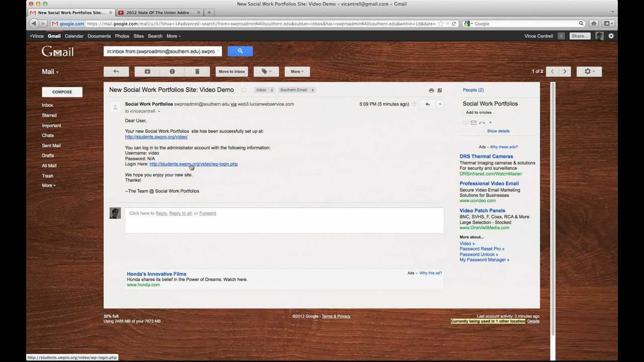Viewport: 644px width, 362px height.
Task: Expand recipient details arrow beside vincecantrell
Action: pos(158,111)
